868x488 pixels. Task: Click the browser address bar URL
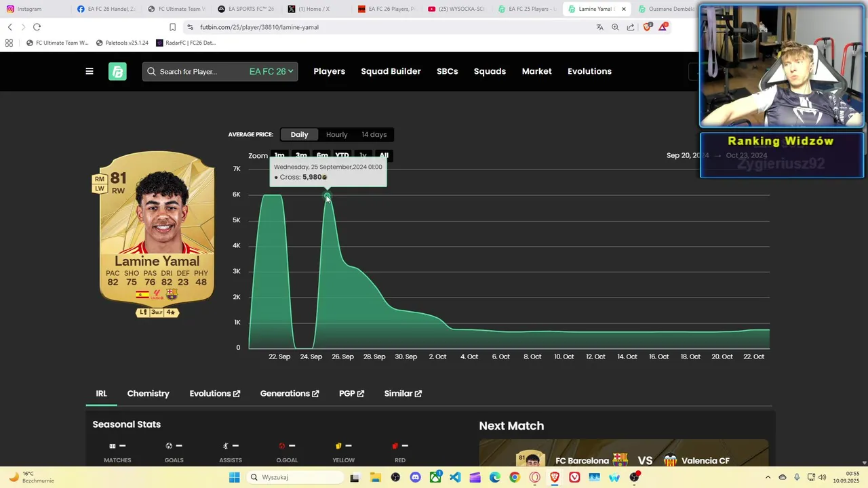point(259,27)
